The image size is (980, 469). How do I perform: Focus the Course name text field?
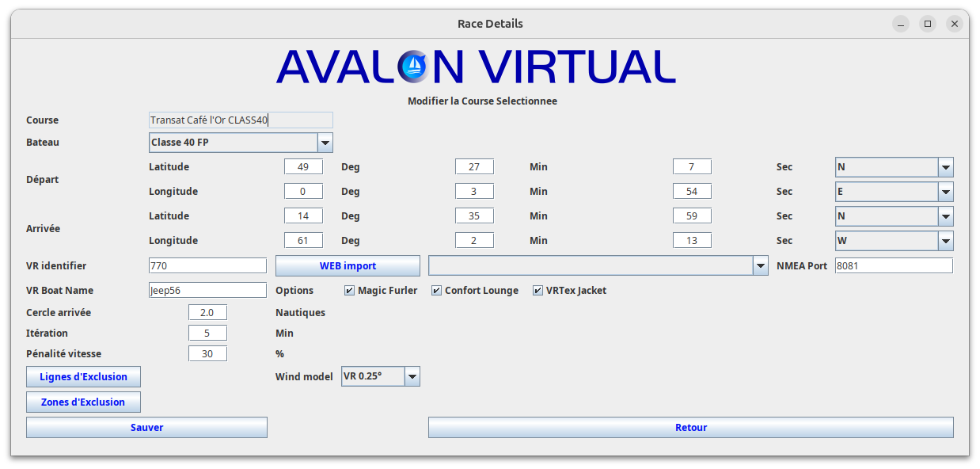(x=241, y=120)
